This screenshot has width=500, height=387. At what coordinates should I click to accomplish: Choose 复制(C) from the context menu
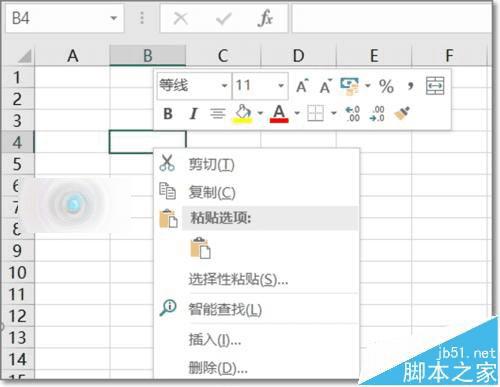click(257, 192)
